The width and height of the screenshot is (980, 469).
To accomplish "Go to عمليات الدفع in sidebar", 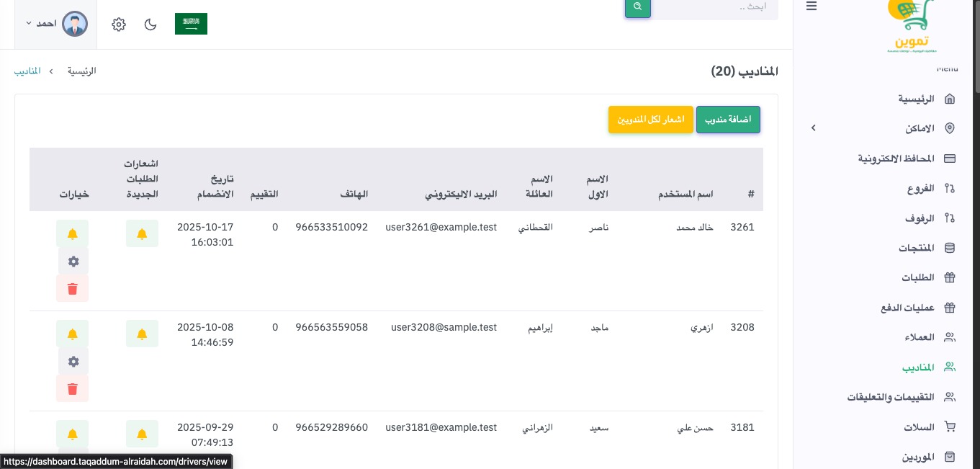I will 907,308.
